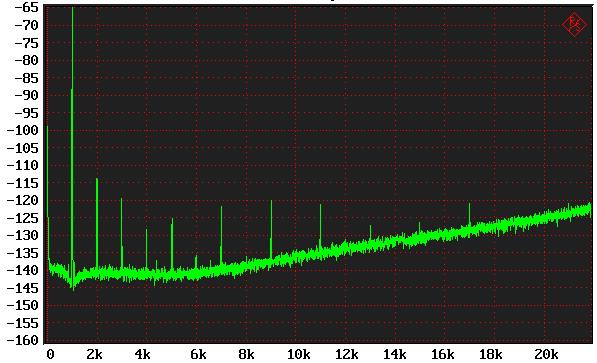Image resolution: width=597 pixels, height=363 pixels.
Task: Select the -155 axis value
Action: point(22,323)
